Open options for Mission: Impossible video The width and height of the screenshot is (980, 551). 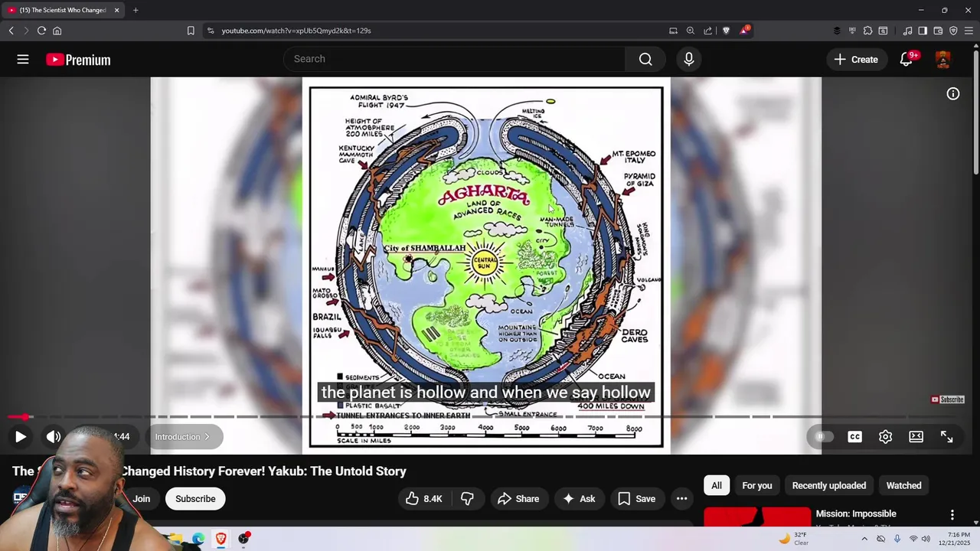(952, 515)
